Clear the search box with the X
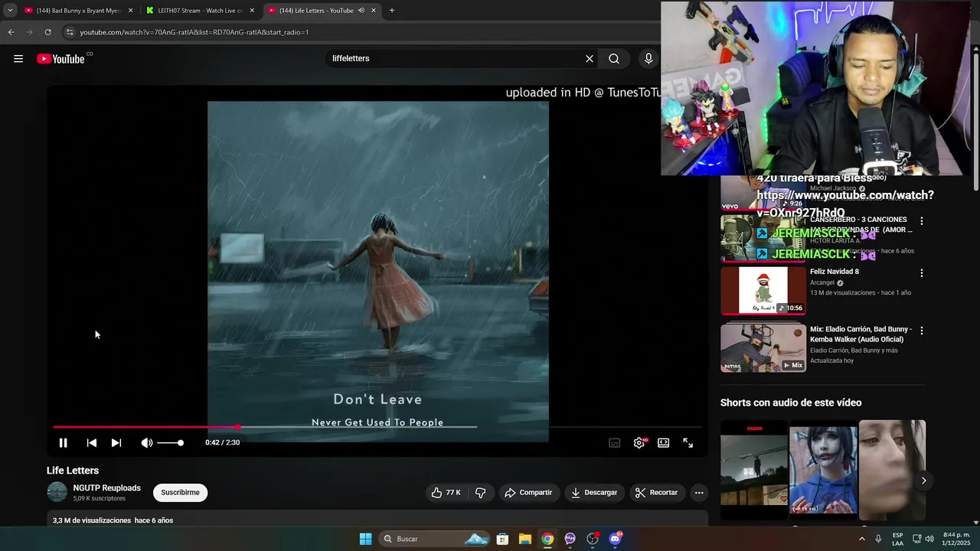 click(590, 59)
